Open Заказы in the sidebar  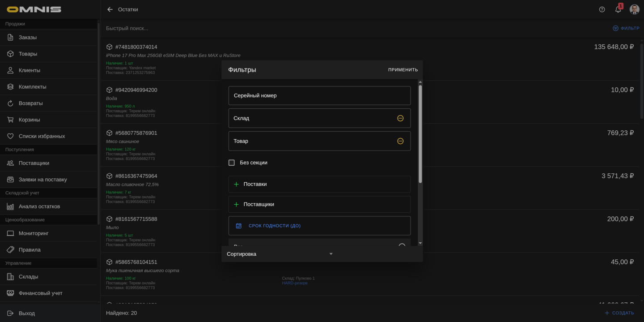[x=28, y=37]
